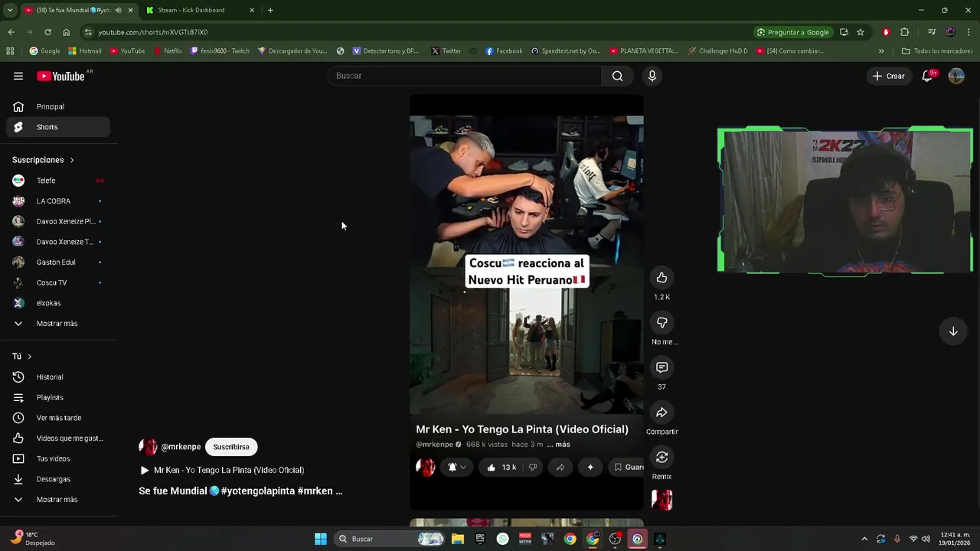Image resolution: width=980 pixels, height=551 pixels.
Task: Expand subscriptions with Mostrar más under elxokas
Action: tap(58, 324)
